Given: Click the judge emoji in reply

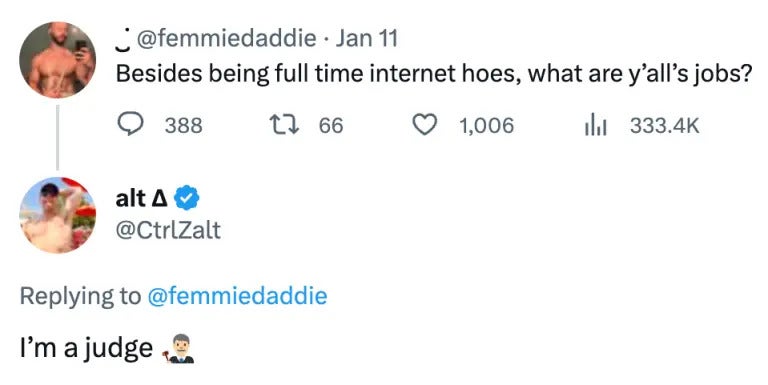Looking at the screenshot, I should [x=178, y=349].
